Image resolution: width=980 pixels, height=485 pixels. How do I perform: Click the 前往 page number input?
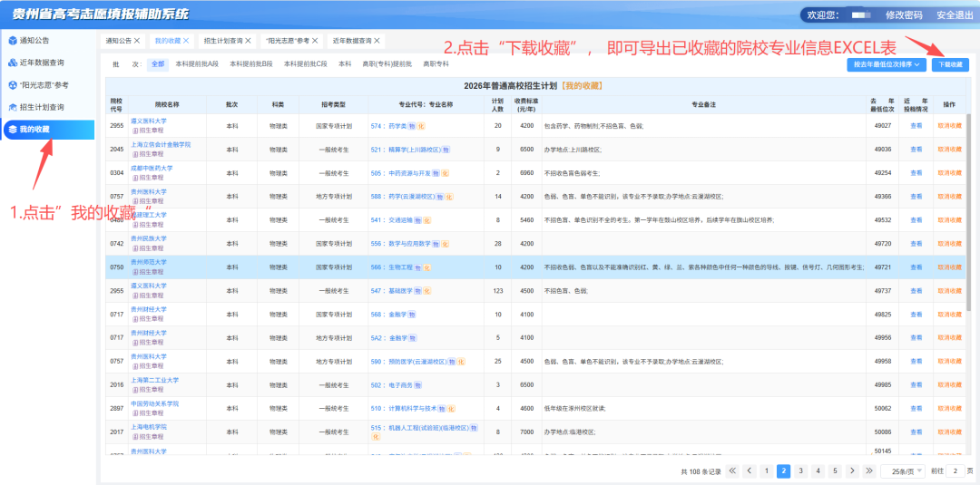tap(955, 471)
